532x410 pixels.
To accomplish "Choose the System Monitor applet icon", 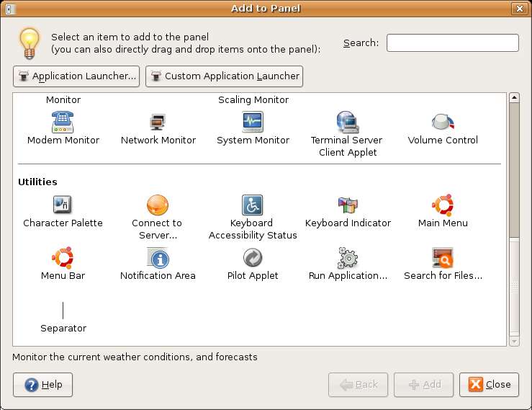I will pyautogui.click(x=253, y=121).
